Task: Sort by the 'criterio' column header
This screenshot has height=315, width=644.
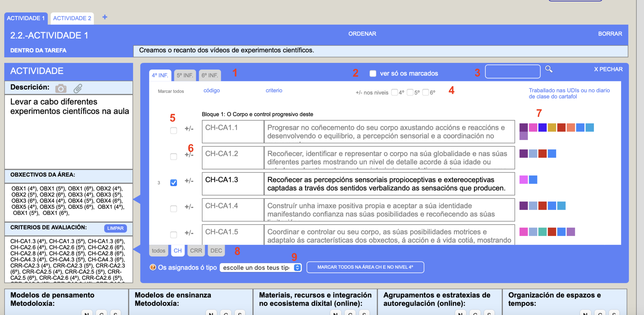Action: [x=274, y=90]
